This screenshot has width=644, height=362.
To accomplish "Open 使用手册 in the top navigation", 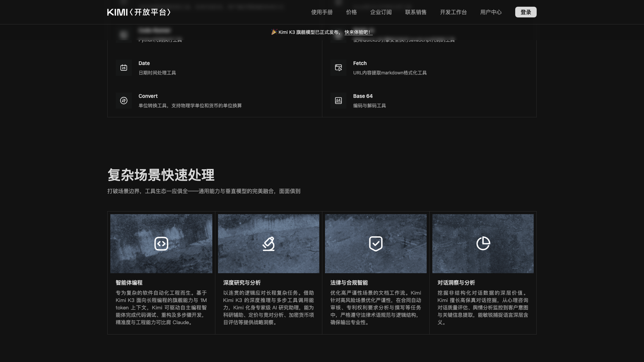I will coord(322,12).
